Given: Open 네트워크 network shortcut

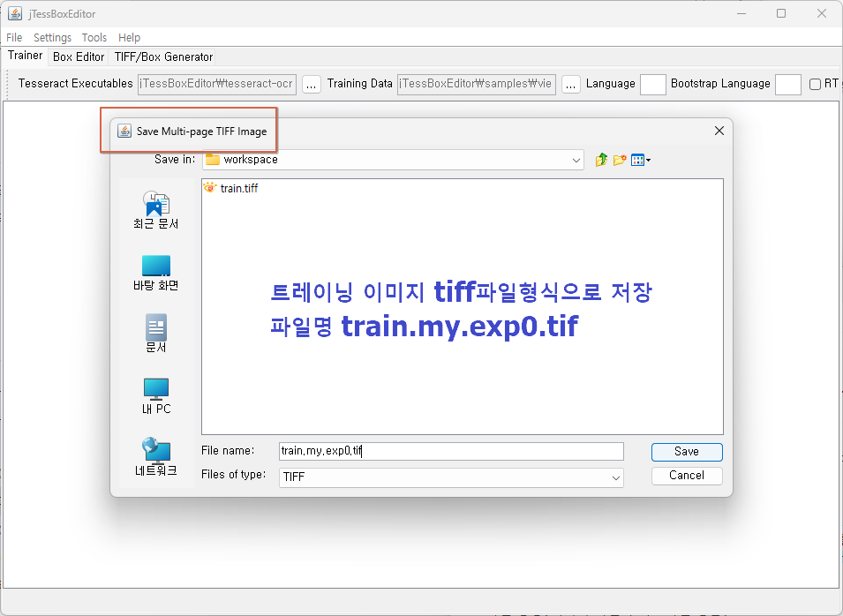Looking at the screenshot, I should (x=156, y=457).
